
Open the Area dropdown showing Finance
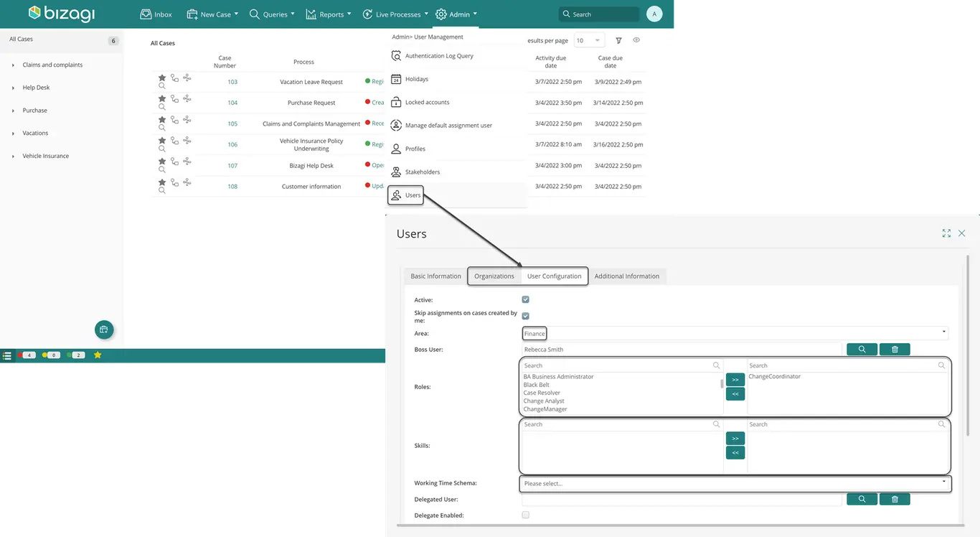coord(735,333)
